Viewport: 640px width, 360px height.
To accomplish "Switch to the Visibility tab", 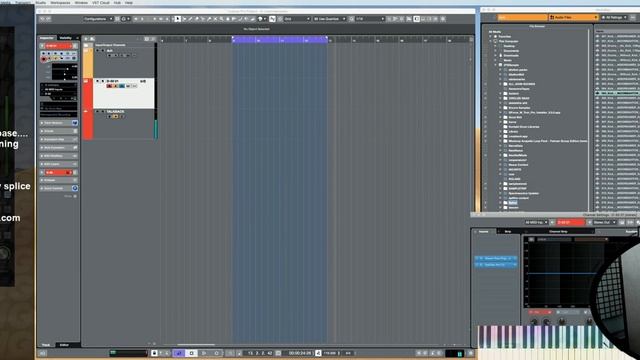I will coord(65,38).
